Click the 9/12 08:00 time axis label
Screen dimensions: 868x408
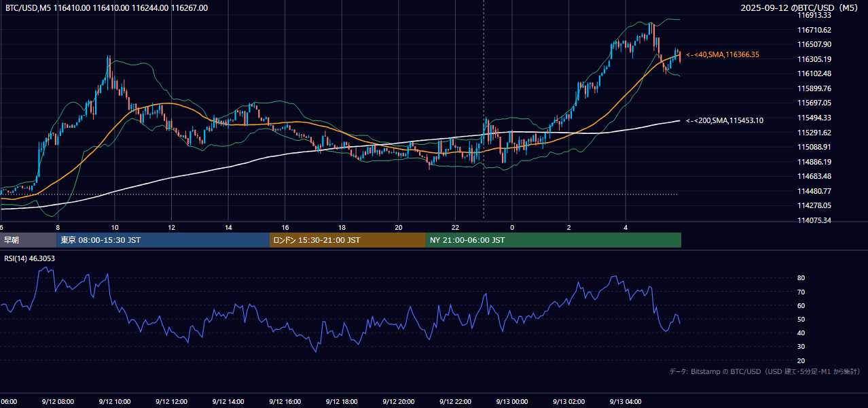click(58, 401)
